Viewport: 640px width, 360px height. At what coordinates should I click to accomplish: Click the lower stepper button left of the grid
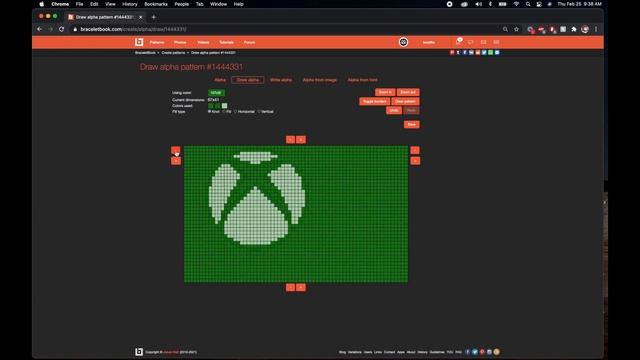[x=176, y=161]
